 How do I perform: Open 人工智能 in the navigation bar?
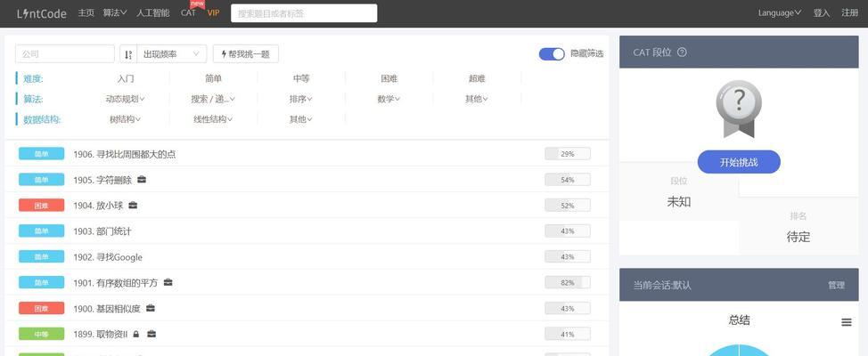pyautogui.click(x=152, y=12)
